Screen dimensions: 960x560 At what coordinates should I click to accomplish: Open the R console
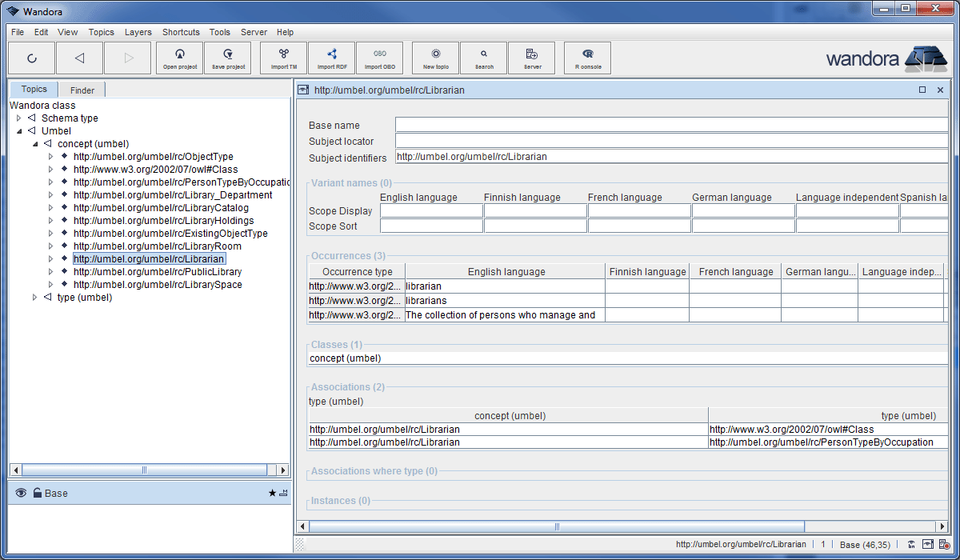tap(587, 57)
